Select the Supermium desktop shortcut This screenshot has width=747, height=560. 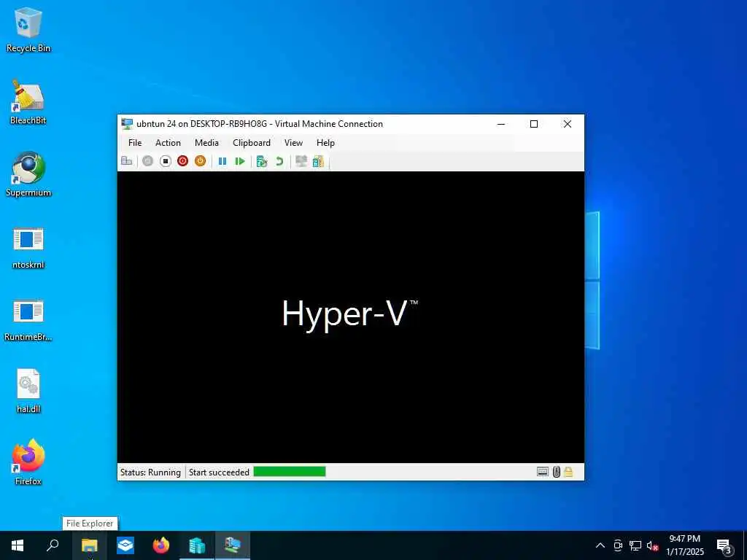click(28, 174)
